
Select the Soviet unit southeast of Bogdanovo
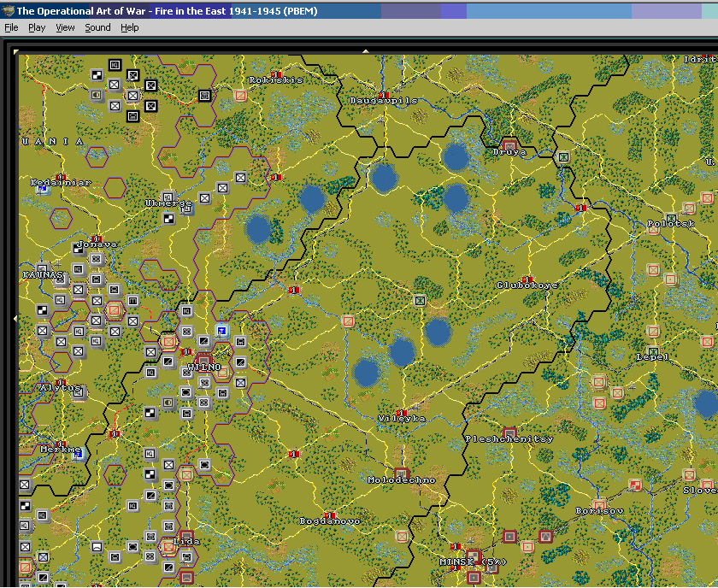[402, 536]
